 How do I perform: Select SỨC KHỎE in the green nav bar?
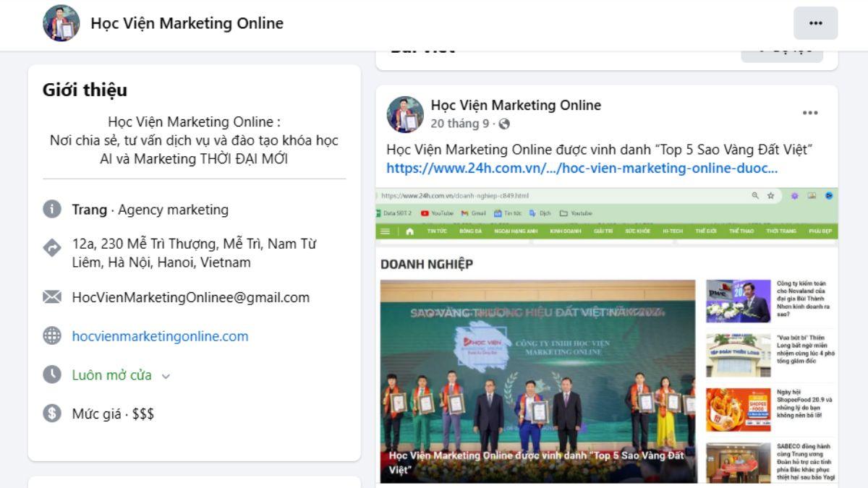coord(638,231)
